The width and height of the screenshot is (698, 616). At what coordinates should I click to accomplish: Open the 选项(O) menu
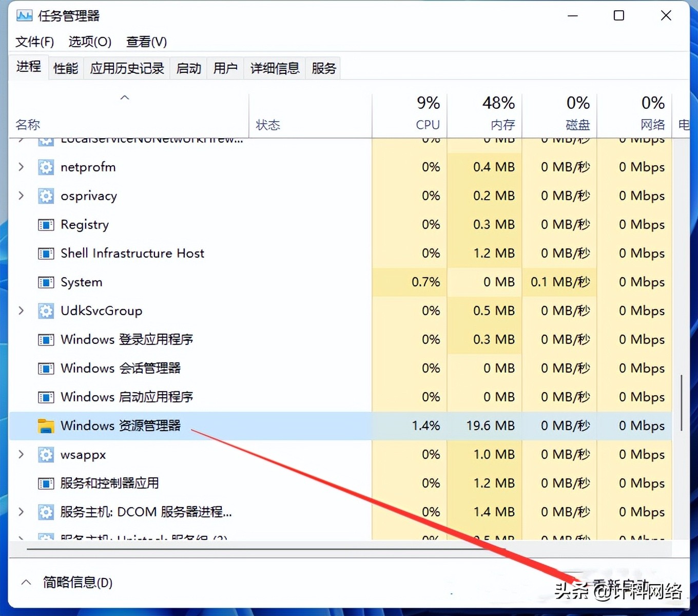89,42
